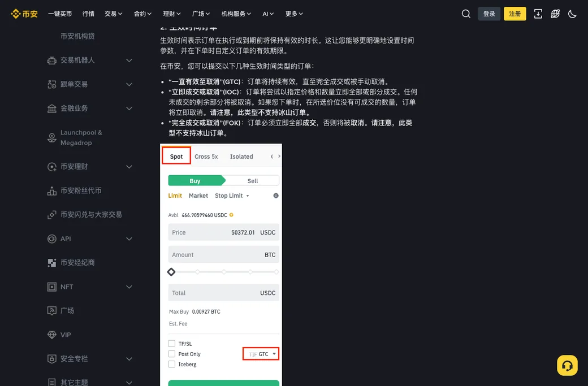This screenshot has width=588, height=386.
Task: Switch order side to Sell
Action: pos(252,181)
